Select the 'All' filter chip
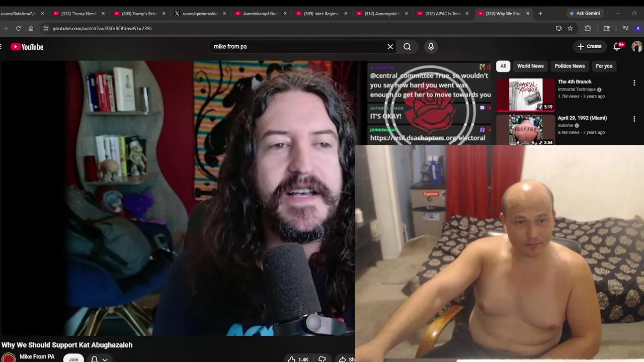Viewport: 644px width, 362px height. [503, 66]
